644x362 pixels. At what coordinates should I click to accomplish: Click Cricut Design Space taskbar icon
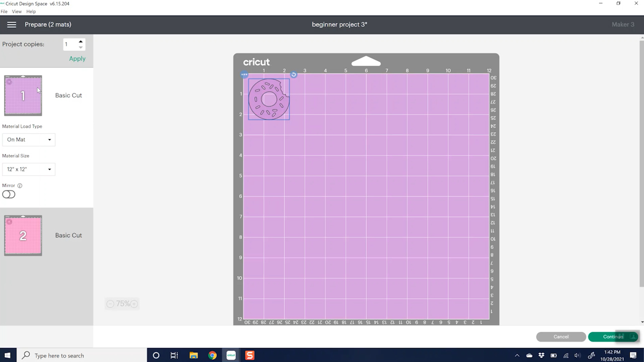click(231, 355)
